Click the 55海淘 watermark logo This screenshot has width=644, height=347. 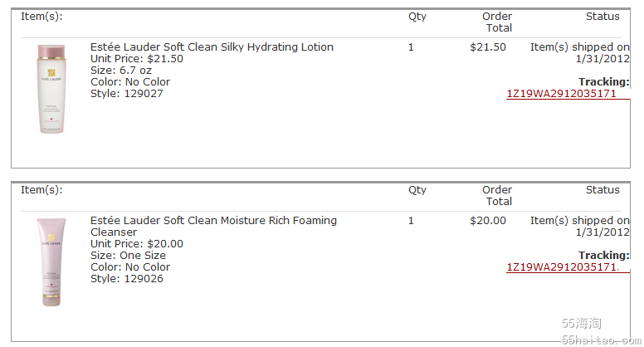(582, 324)
